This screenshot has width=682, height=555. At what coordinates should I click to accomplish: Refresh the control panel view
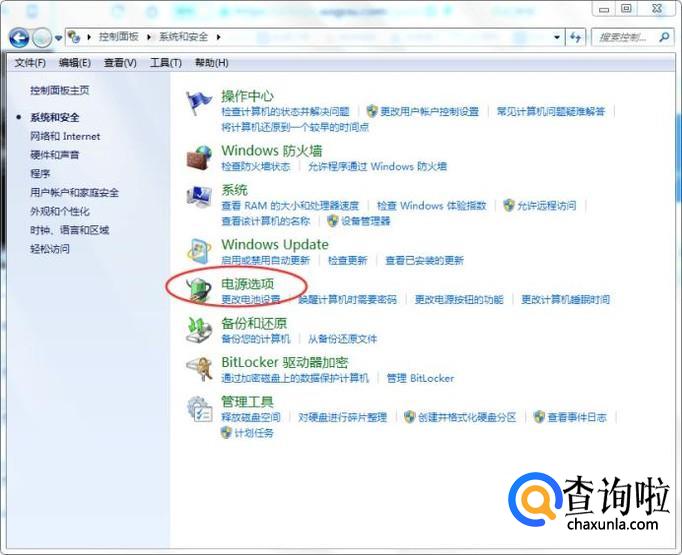pos(575,37)
